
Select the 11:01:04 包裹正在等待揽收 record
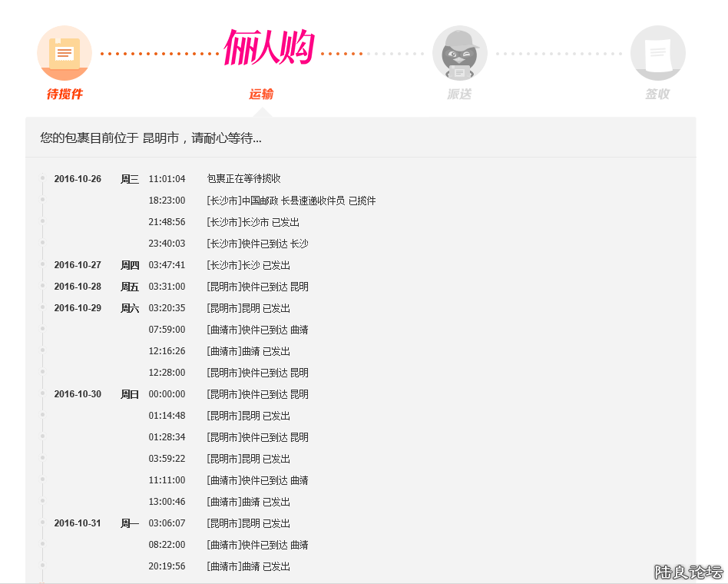click(243, 179)
